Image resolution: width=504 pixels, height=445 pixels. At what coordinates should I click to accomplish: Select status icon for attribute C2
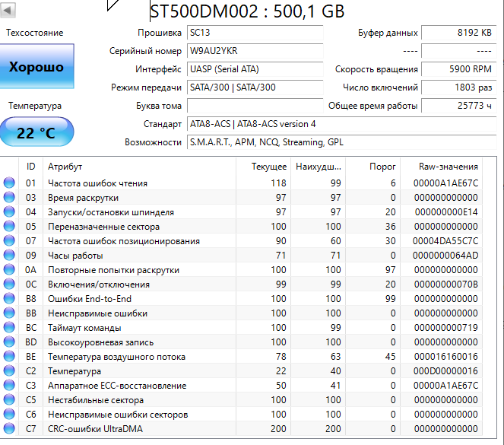tap(9, 370)
